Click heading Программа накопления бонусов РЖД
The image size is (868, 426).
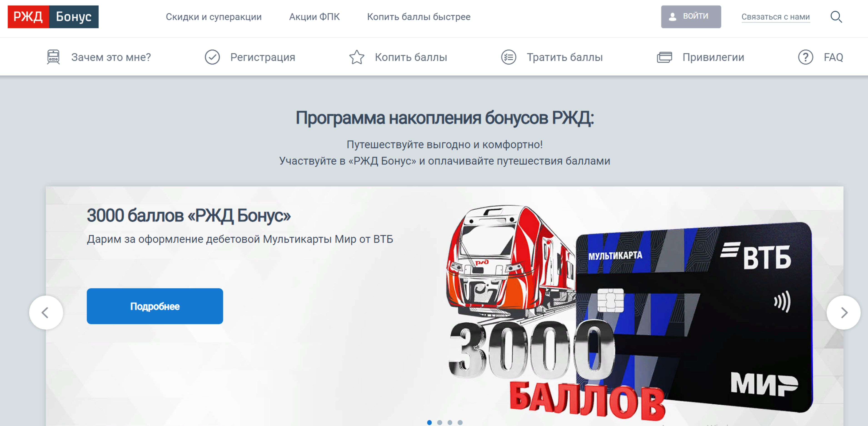point(444,118)
